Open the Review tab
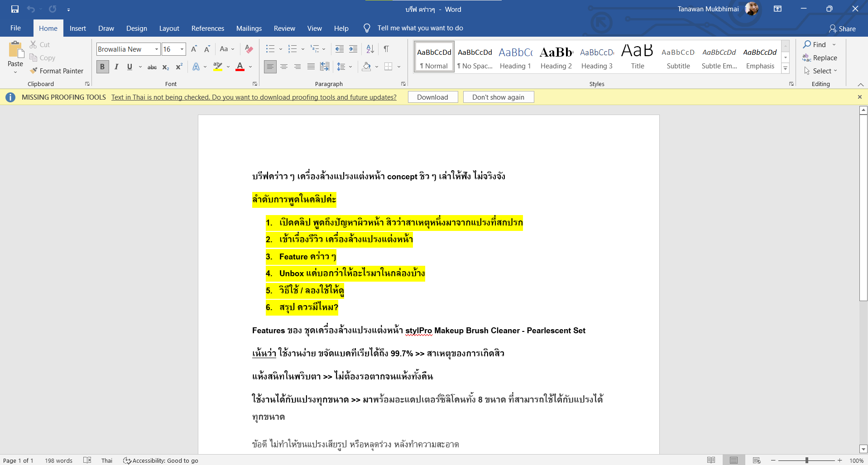This screenshot has height=465, width=868. tap(284, 28)
